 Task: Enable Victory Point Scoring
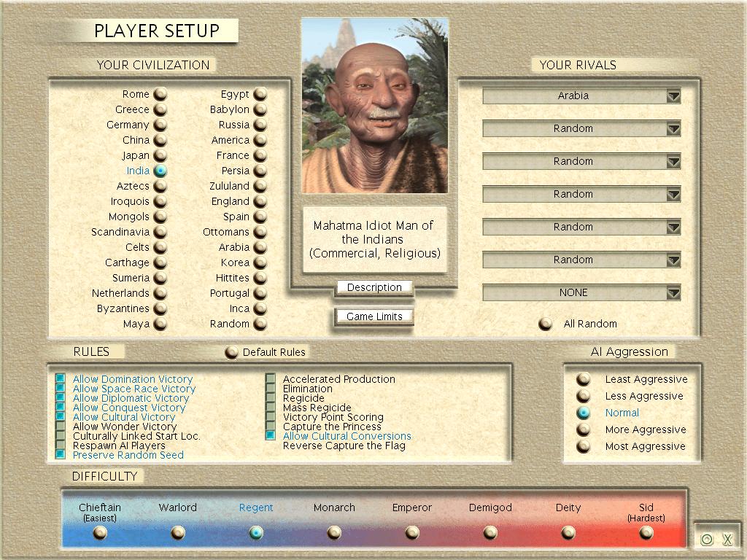click(x=271, y=416)
